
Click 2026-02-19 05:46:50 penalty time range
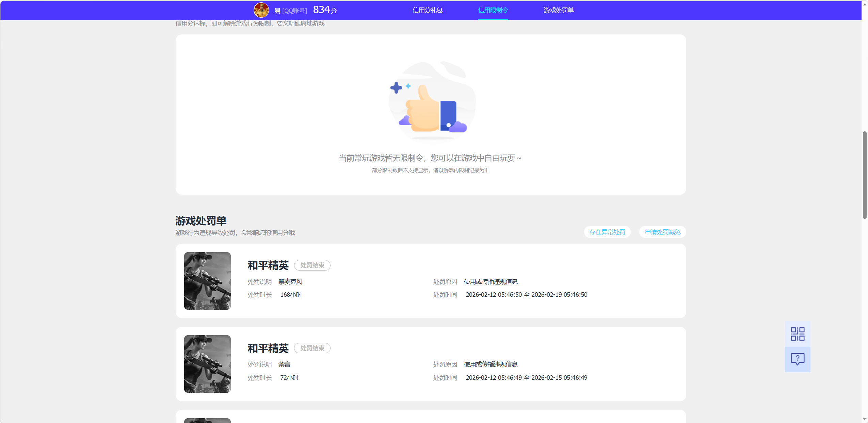point(526,295)
